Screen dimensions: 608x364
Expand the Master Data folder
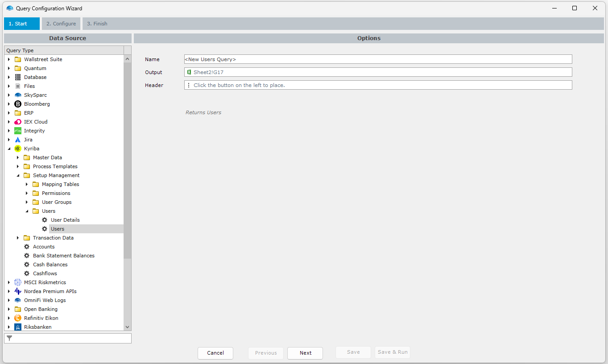(18, 157)
